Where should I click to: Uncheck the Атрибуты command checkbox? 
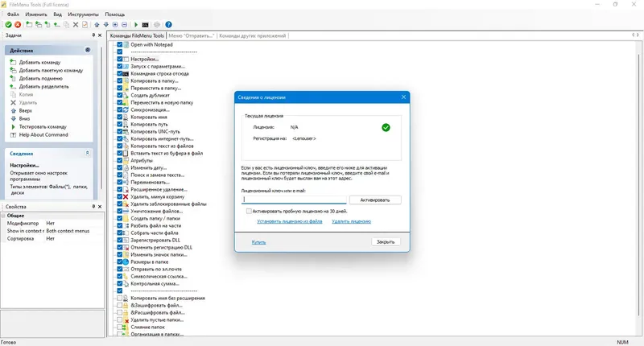tap(120, 160)
